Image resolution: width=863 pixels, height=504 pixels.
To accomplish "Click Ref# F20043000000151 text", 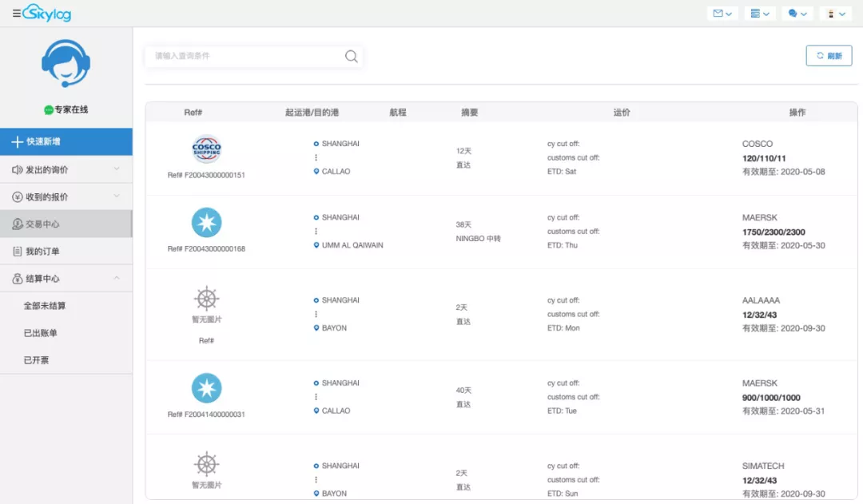I will point(206,175).
